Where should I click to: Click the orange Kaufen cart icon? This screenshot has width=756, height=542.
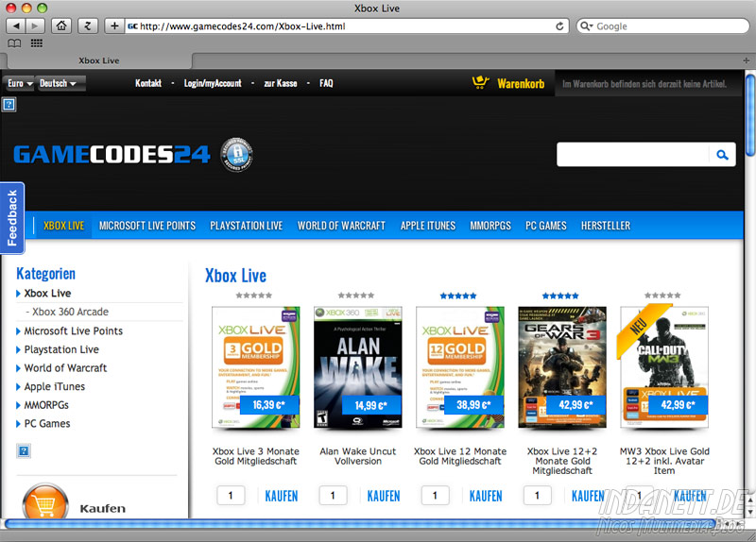coord(45,502)
